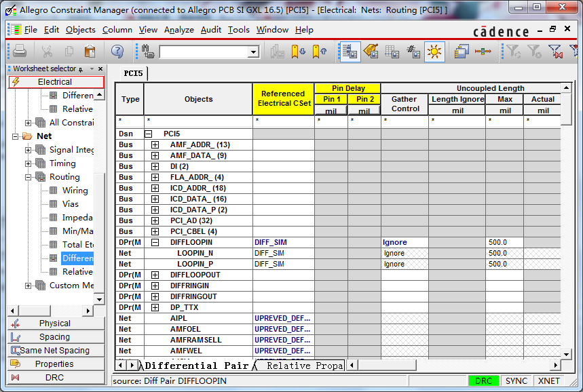This screenshot has height=392, width=583.
Task: Click the clear filter funnel icon with red X
Action: pos(555,52)
